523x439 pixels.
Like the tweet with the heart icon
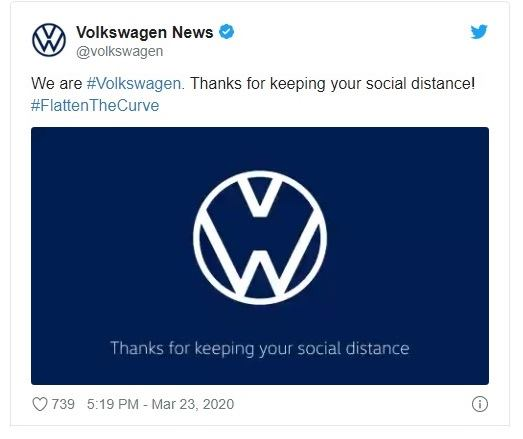40,404
